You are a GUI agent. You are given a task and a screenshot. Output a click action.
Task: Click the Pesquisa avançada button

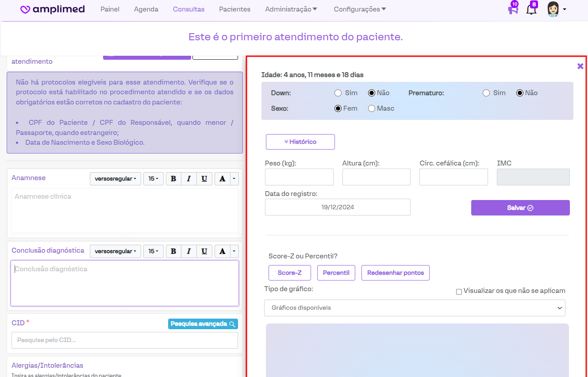(203, 324)
